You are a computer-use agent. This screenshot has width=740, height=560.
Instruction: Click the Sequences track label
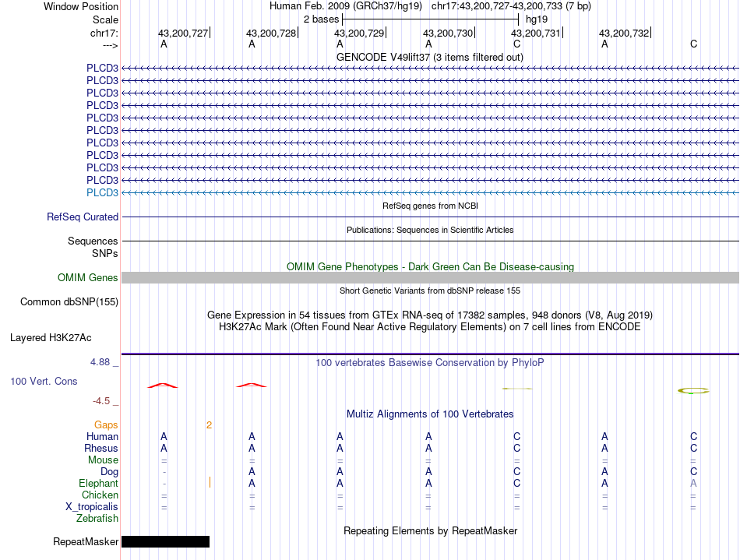pos(93,241)
